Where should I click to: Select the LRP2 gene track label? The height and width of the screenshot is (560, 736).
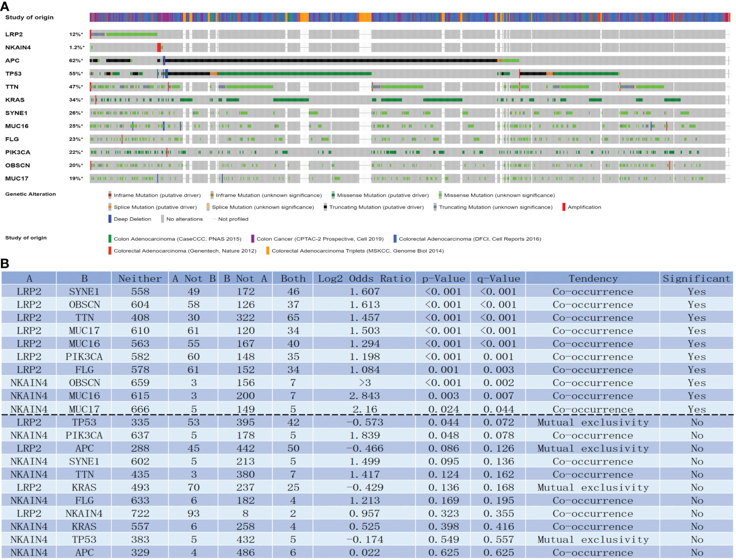(14, 34)
